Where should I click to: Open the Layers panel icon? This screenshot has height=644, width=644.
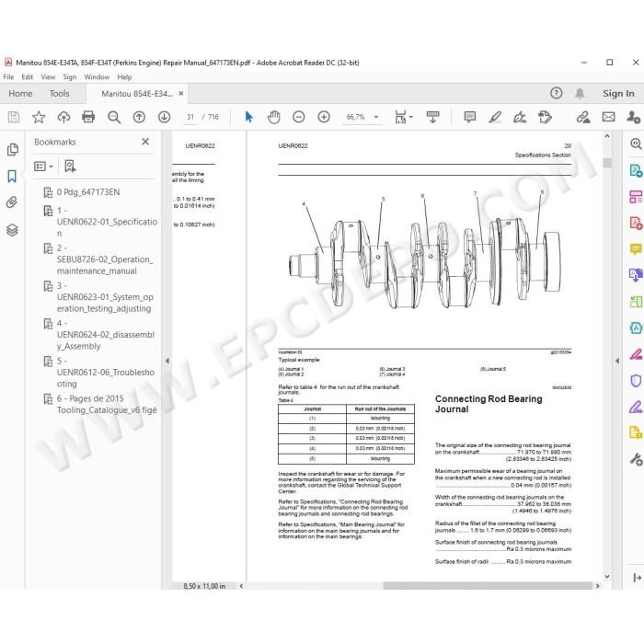click(12, 230)
